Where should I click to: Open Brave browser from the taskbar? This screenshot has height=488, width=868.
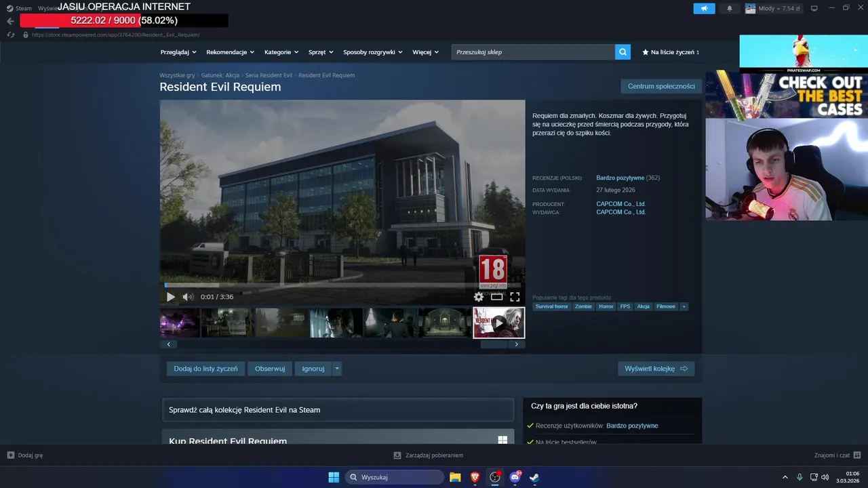tap(475, 477)
